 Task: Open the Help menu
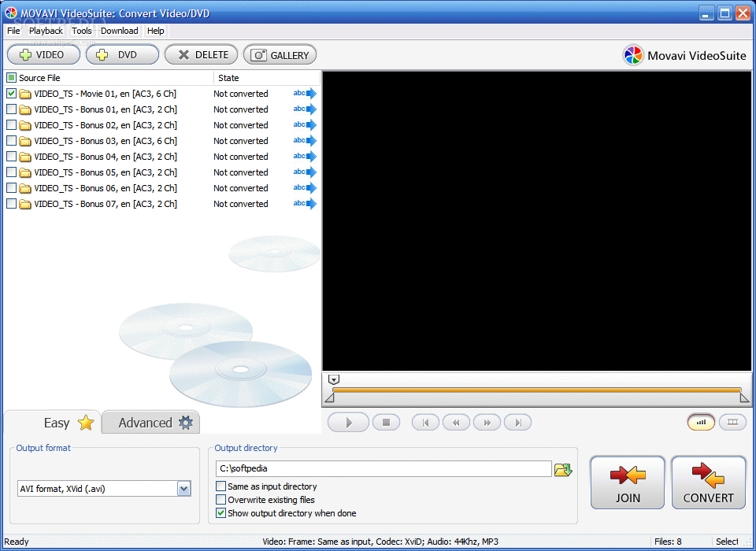point(155,31)
